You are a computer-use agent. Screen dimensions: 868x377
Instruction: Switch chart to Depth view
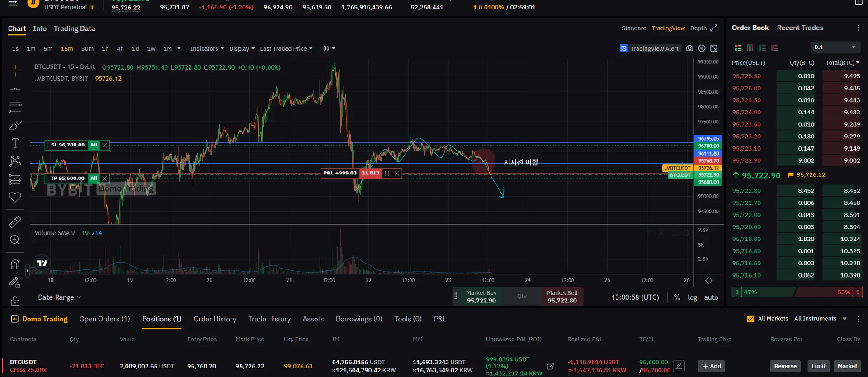point(698,28)
